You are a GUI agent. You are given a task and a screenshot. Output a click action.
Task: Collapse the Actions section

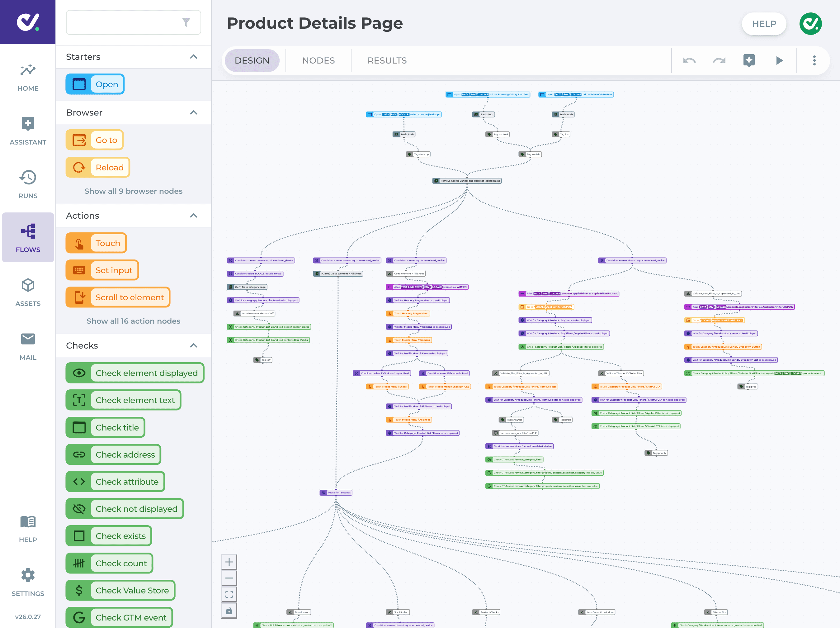pyautogui.click(x=194, y=216)
